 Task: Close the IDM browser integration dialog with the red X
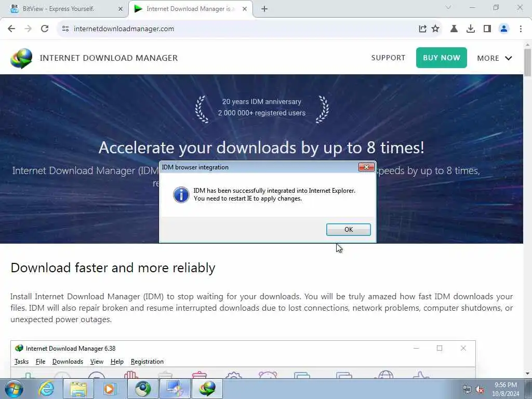[x=366, y=167]
